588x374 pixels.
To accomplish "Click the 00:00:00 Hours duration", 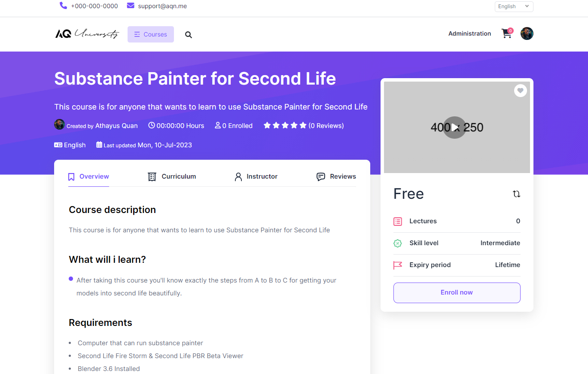I will [180, 126].
